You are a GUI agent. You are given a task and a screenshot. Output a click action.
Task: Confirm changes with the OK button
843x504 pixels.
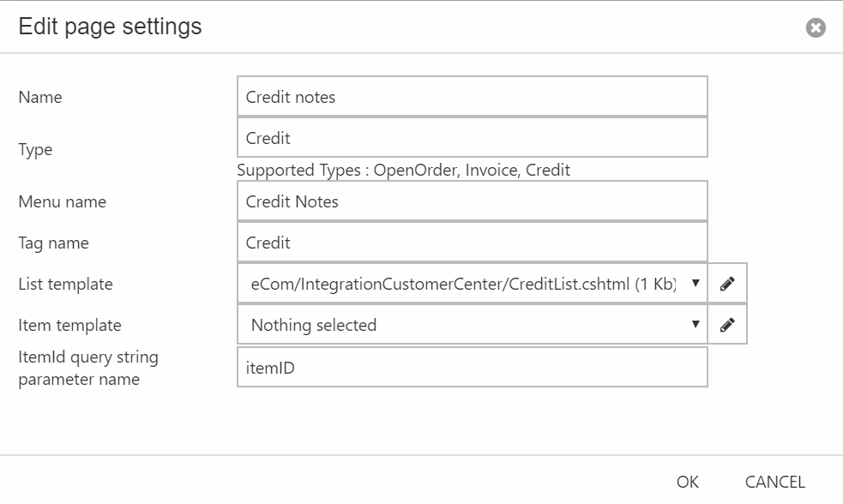pos(688,482)
